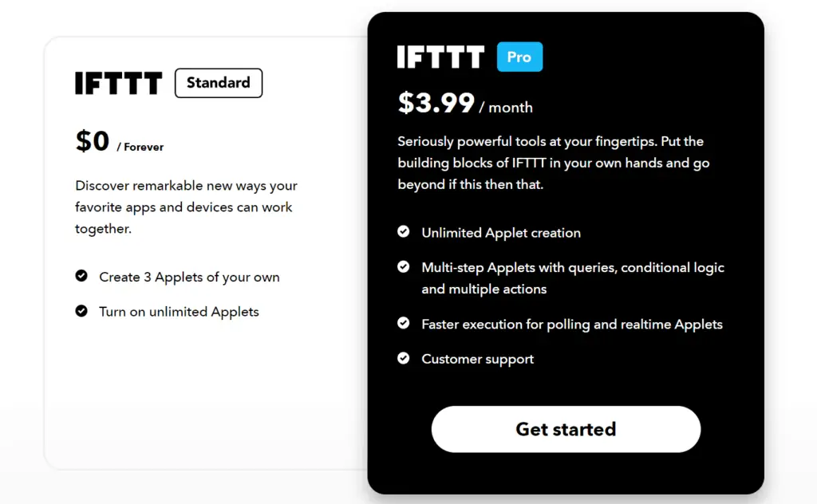Click the Get started button
817x504 pixels.
pos(566,429)
